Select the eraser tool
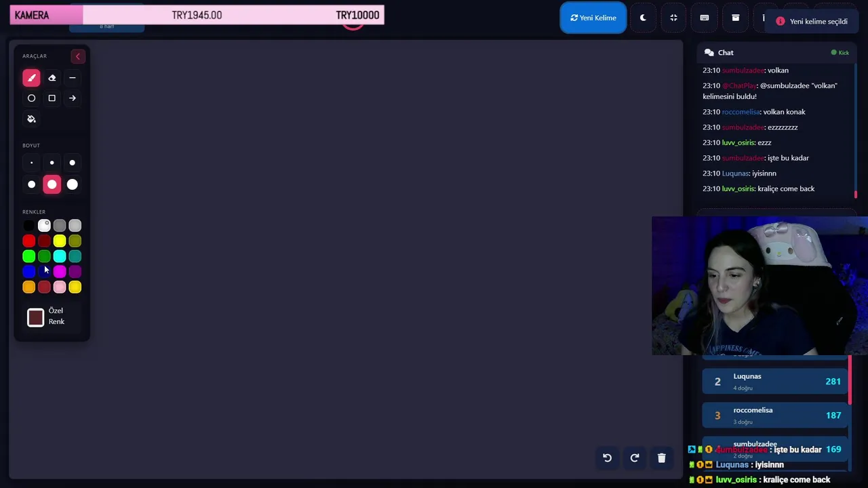The height and width of the screenshot is (488, 868). (52, 78)
